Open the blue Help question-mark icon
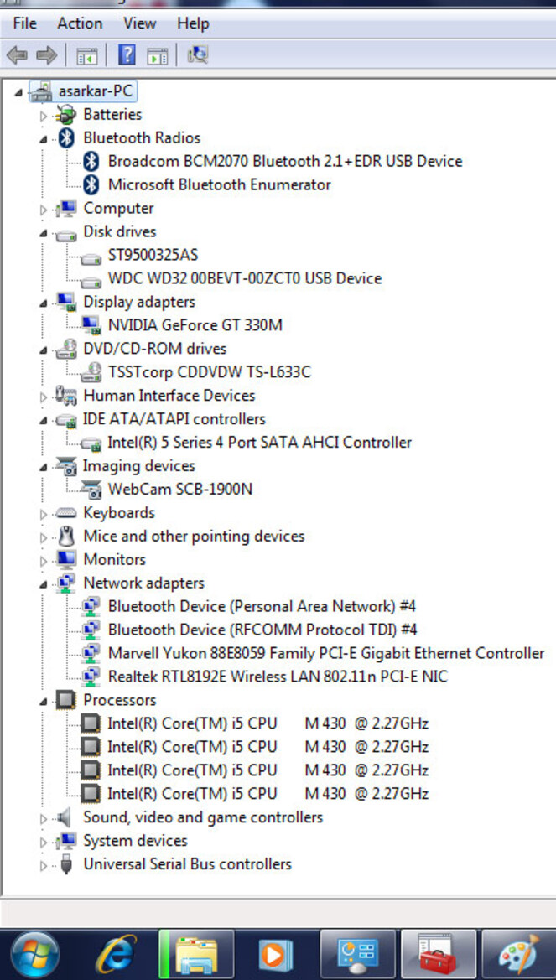556x980 pixels. [127, 55]
